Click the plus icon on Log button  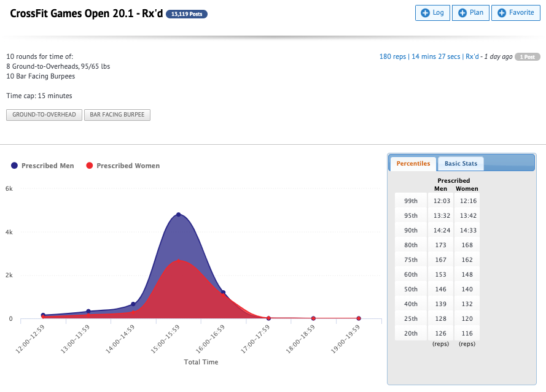click(x=425, y=13)
